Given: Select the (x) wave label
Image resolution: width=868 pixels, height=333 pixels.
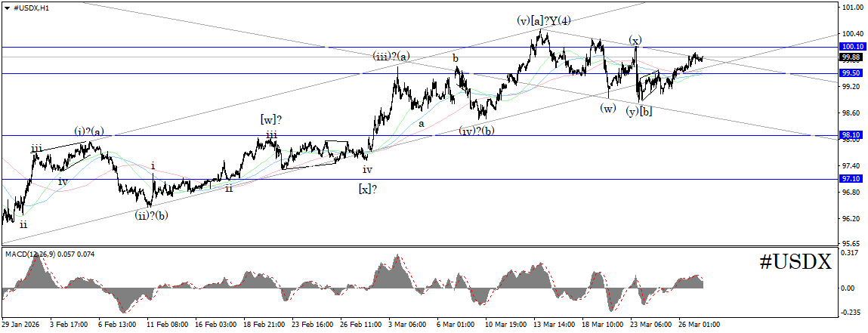Looking at the screenshot, I should tap(635, 40).
